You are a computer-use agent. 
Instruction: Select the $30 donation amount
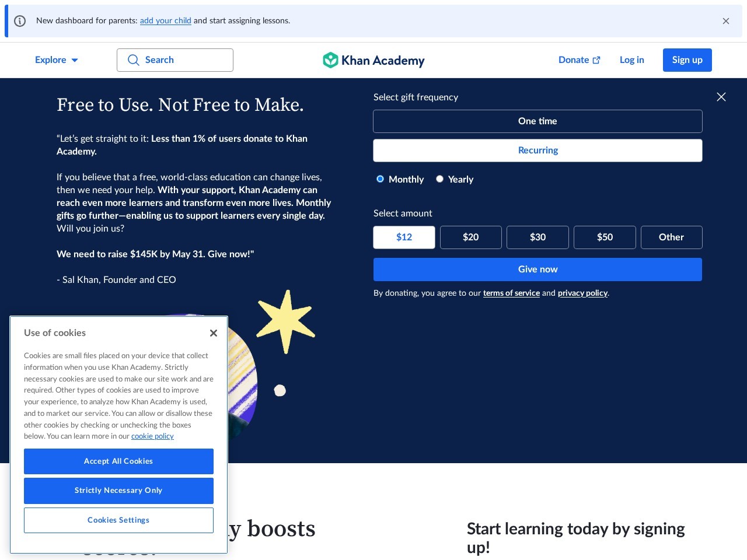pyautogui.click(x=537, y=237)
